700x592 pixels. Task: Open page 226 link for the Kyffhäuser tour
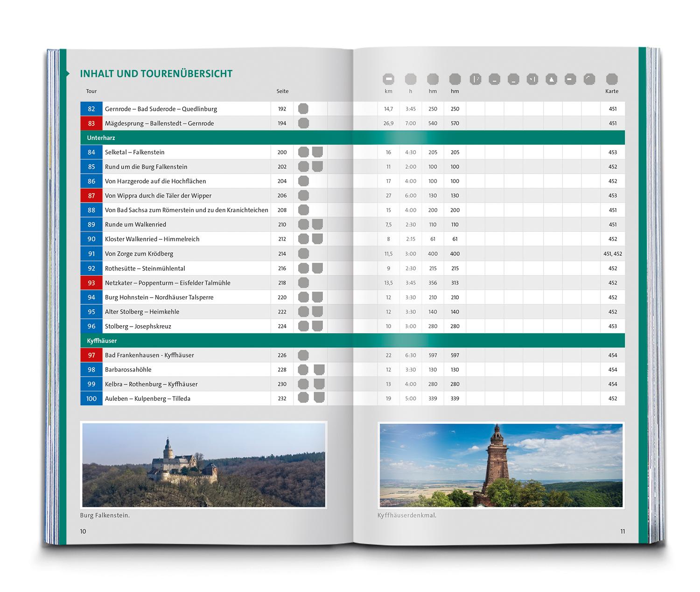tap(282, 355)
